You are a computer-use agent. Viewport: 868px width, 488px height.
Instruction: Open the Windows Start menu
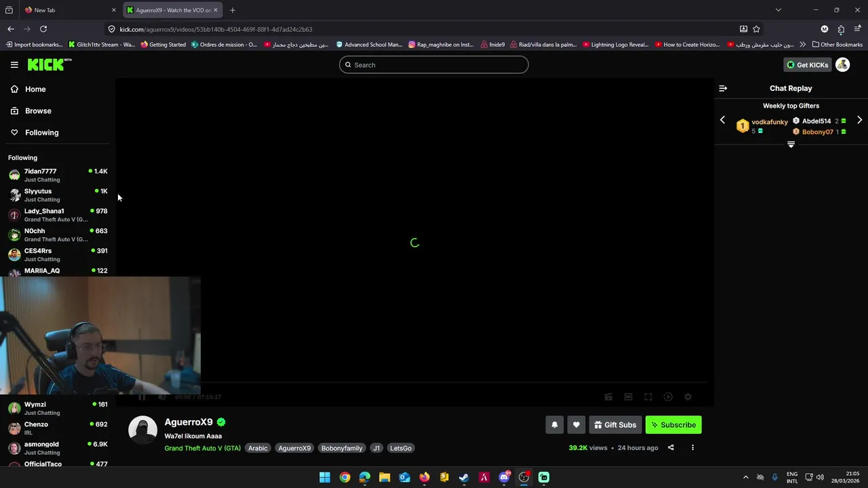pyautogui.click(x=325, y=477)
